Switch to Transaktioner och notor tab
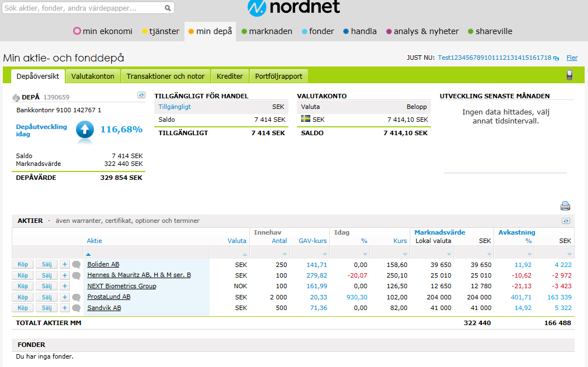This screenshot has width=588, height=367. tap(165, 76)
